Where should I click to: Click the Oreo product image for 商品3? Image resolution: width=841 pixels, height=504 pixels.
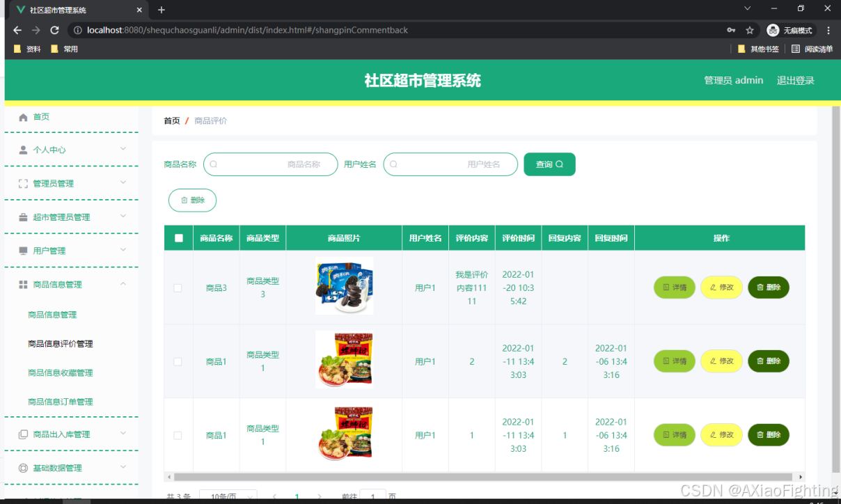click(344, 286)
